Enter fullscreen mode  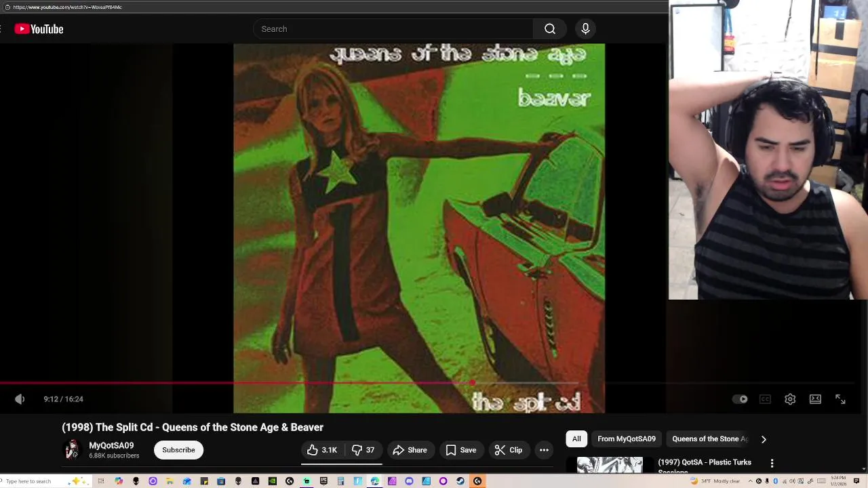pyautogui.click(x=840, y=399)
